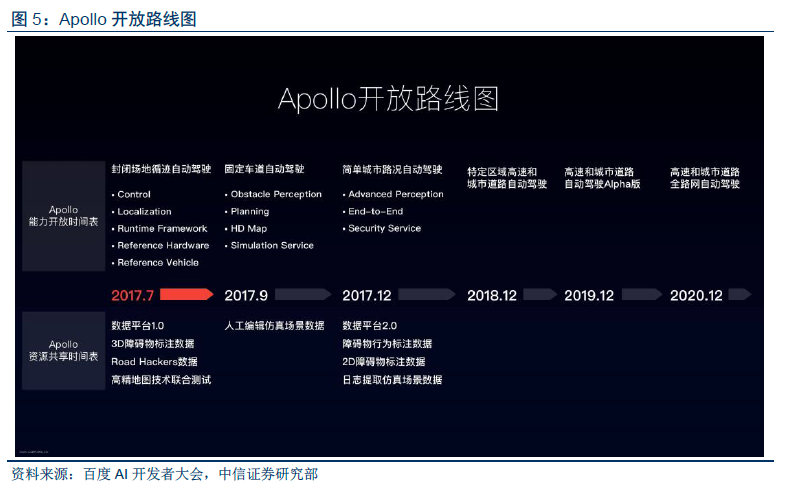This screenshot has width=788, height=494.
Task: Select the 2017.7 timeline date
Action: [x=133, y=295]
